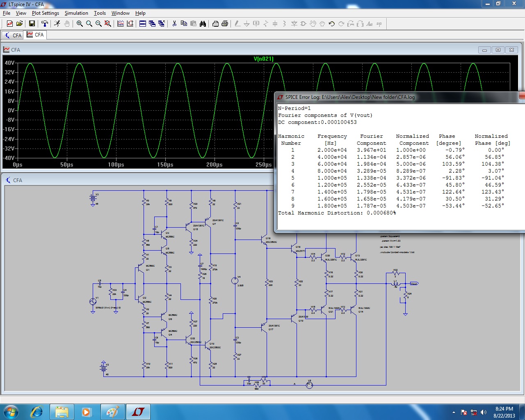Open a file with the folder icon

(19, 24)
